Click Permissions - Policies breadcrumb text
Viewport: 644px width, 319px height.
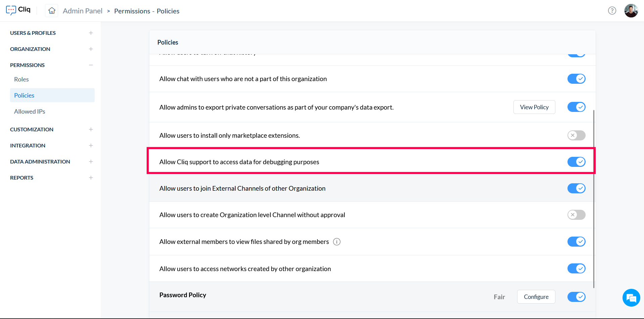[x=147, y=11]
